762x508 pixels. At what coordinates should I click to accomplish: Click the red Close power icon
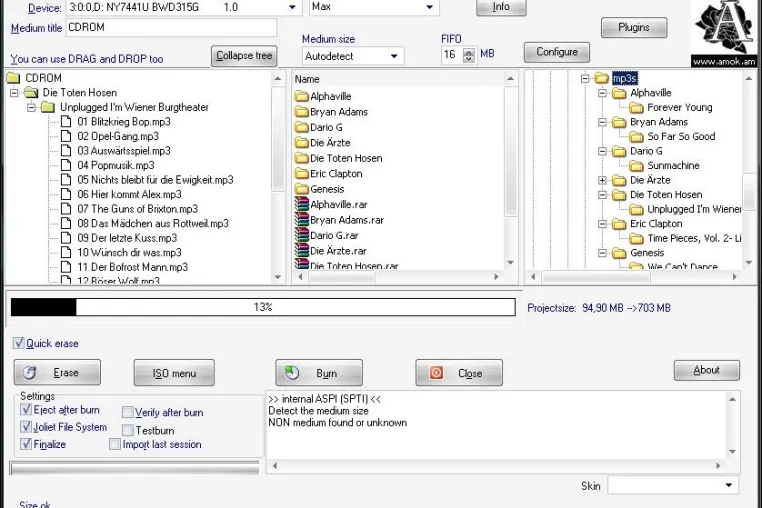pos(436,373)
